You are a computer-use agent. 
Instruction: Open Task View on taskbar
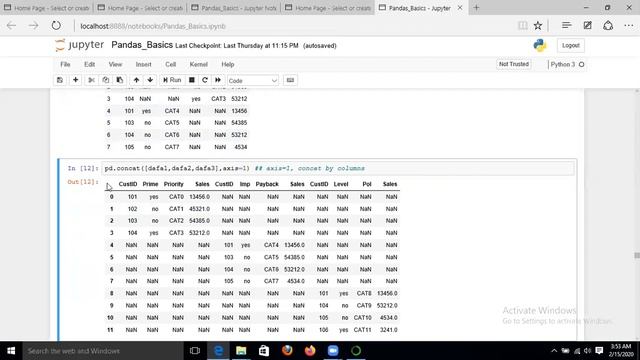[195, 351]
